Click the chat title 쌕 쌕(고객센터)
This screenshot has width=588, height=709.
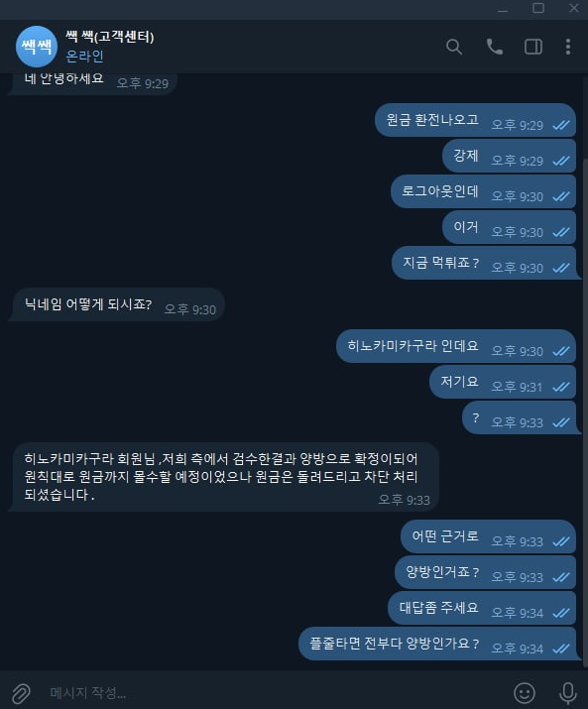(110, 36)
